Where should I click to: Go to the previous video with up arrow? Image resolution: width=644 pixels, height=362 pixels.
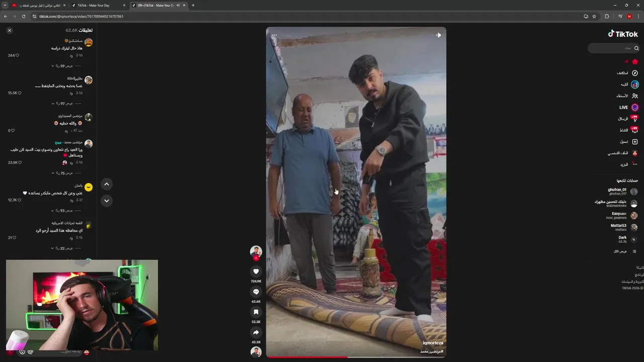tap(107, 184)
